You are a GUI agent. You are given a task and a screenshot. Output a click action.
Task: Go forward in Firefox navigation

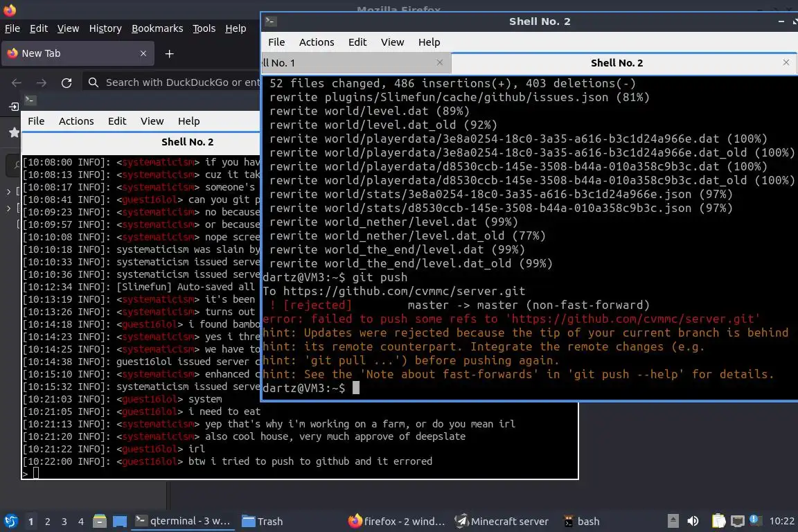(42, 82)
